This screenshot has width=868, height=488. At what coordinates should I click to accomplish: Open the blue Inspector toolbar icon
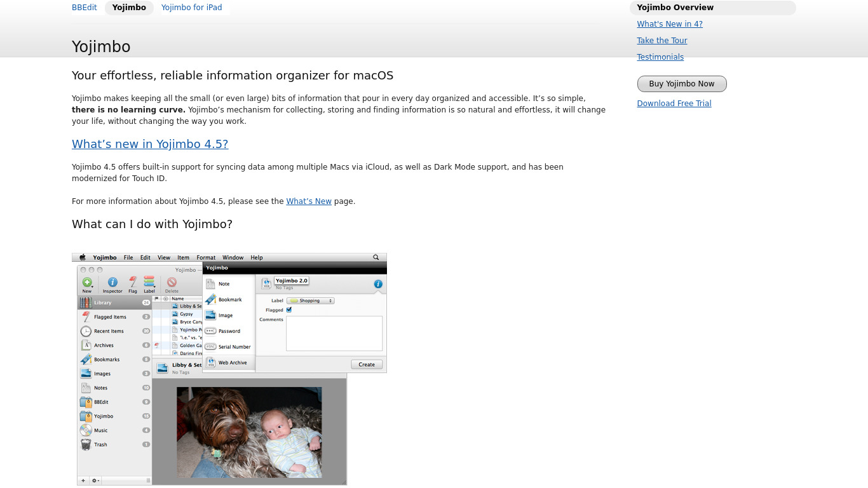(112, 282)
